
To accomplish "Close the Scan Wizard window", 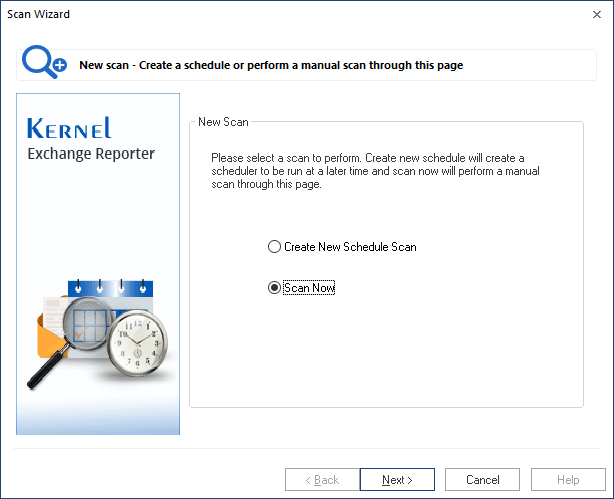I will (x=597, y=14).
